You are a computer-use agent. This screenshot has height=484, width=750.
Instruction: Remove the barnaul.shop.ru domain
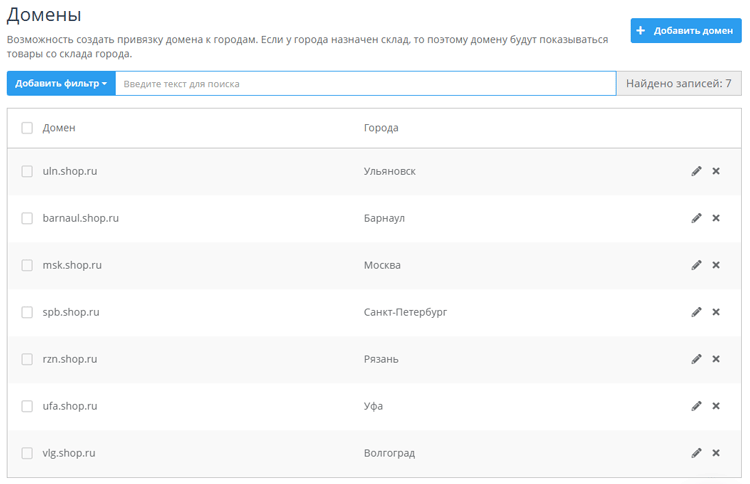point(716,218)
